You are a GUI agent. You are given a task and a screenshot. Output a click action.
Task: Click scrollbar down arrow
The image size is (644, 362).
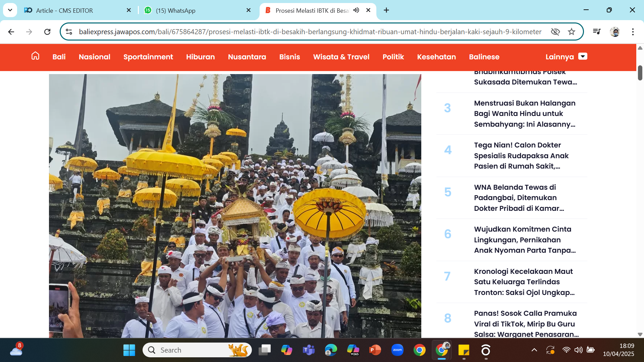[x=640, y=334]
